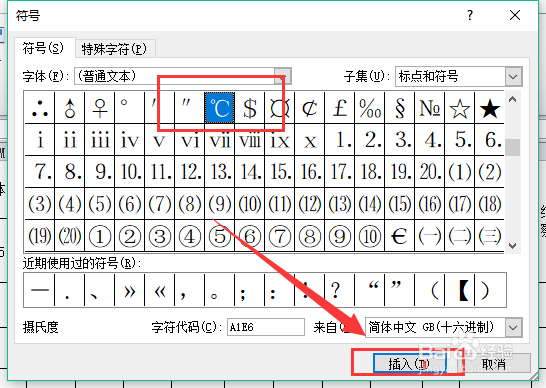The width and height of the screenshot is (546, 388).
Task: Select the roman numeral i symbol
Action: point(40,140)
